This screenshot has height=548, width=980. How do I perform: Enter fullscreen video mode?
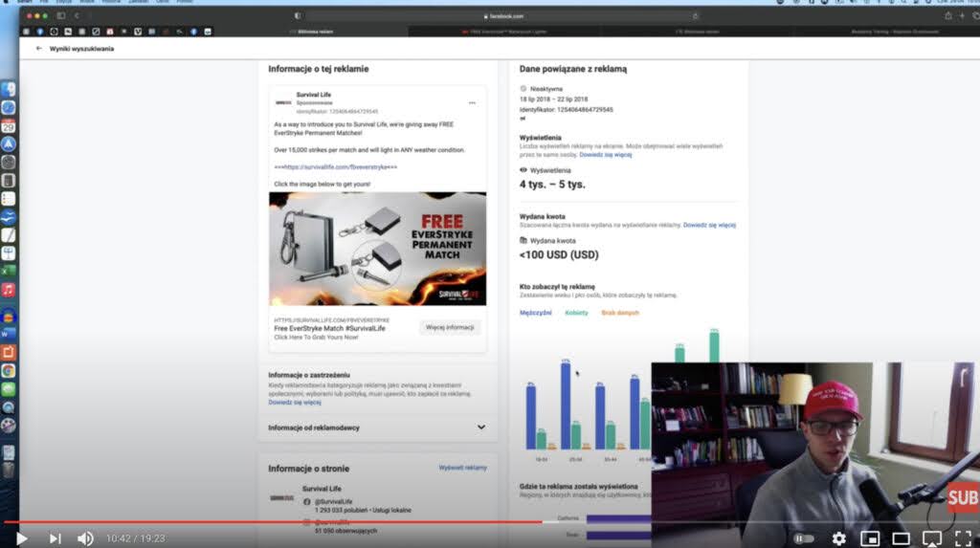pyautogui.click(x=963, y=538)
